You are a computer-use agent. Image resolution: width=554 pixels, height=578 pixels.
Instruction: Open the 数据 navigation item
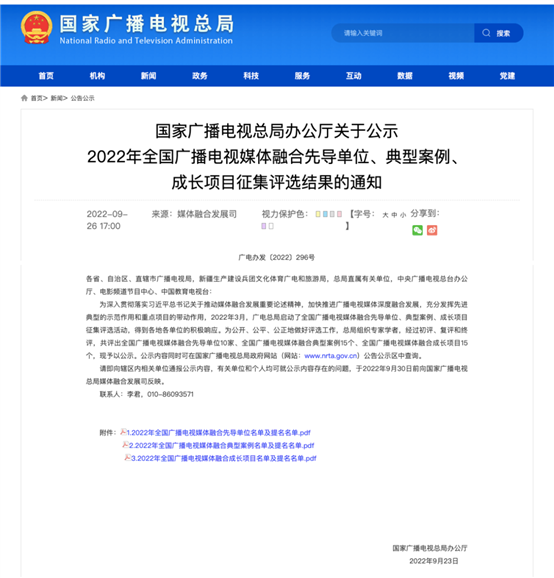(x=405, y=76)
